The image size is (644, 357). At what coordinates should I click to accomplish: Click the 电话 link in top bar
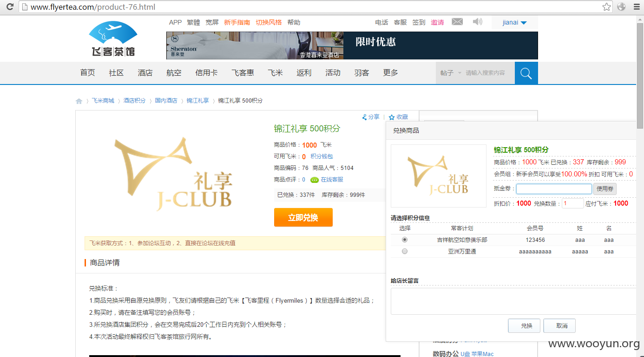[381, 22]
